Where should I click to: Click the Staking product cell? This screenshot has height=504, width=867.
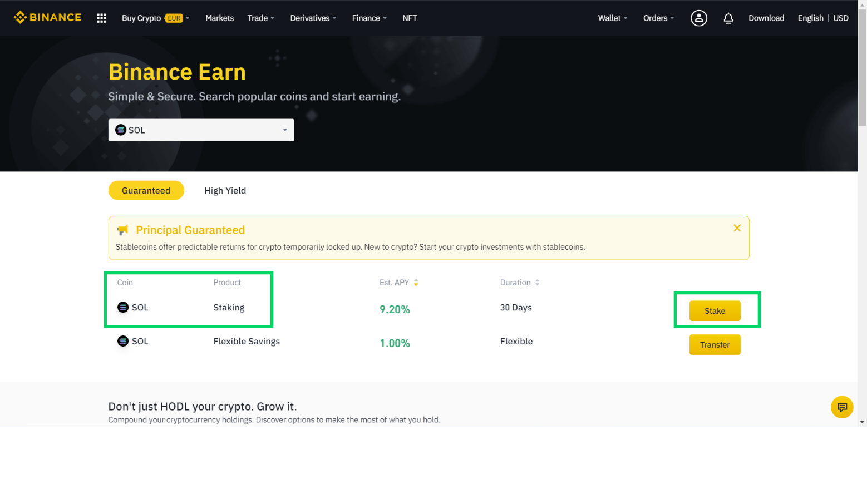coord(229,308)
